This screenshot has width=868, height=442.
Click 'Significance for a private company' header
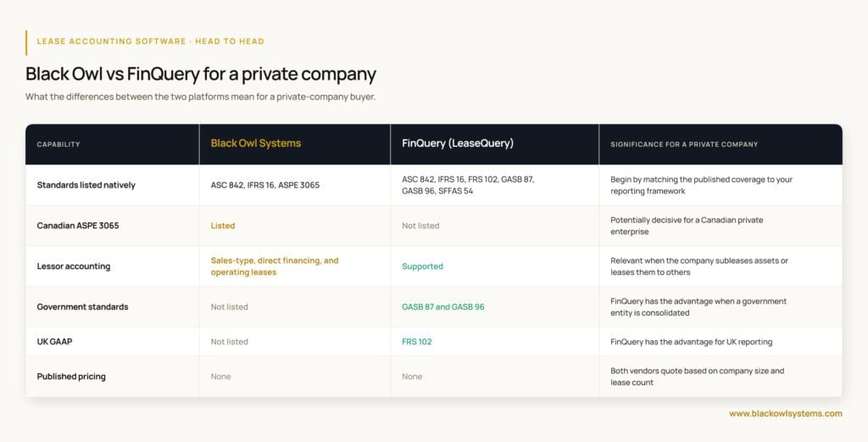[684, 144]
